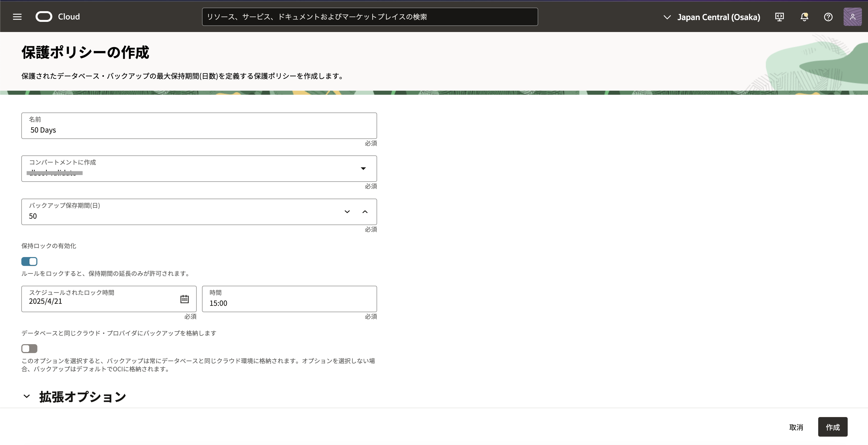Open the help question mark icon
Viewport: 868px width, 445px height.
tap(828, 17)
